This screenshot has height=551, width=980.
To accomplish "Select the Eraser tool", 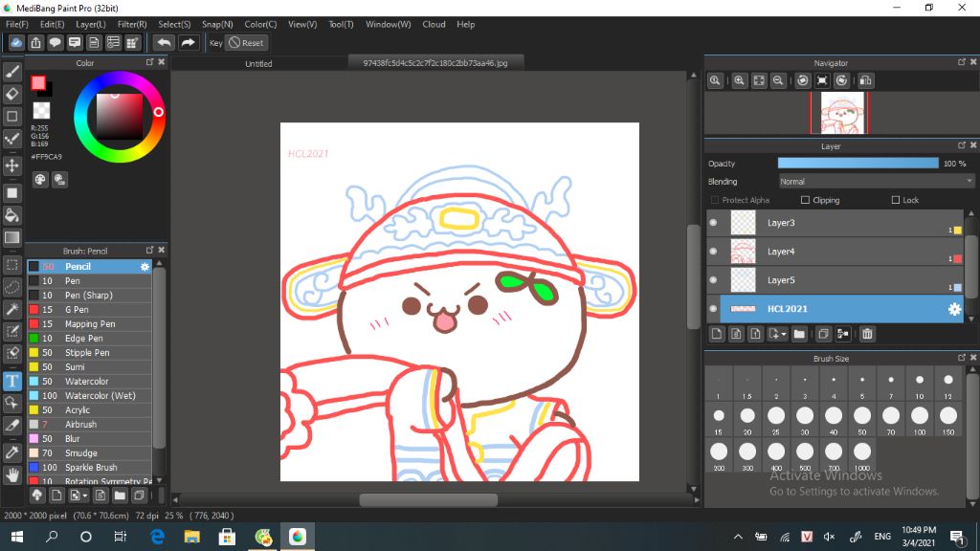I will click(11, 94).
